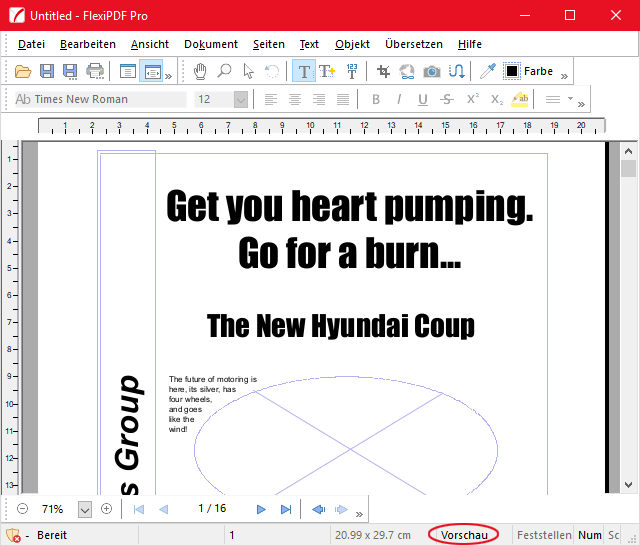
Task: Pick the eyedropper color tool
Action: 488,71
